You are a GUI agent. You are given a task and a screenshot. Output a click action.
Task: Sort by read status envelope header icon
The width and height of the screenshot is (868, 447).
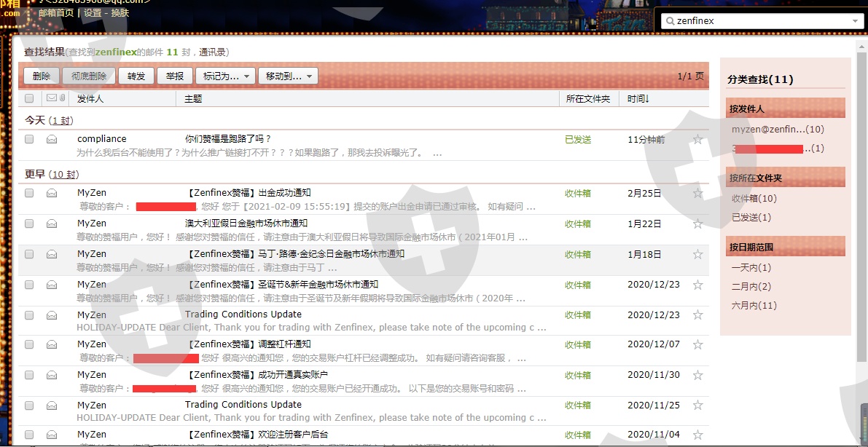pyautogui.click(x=52, y=98)
